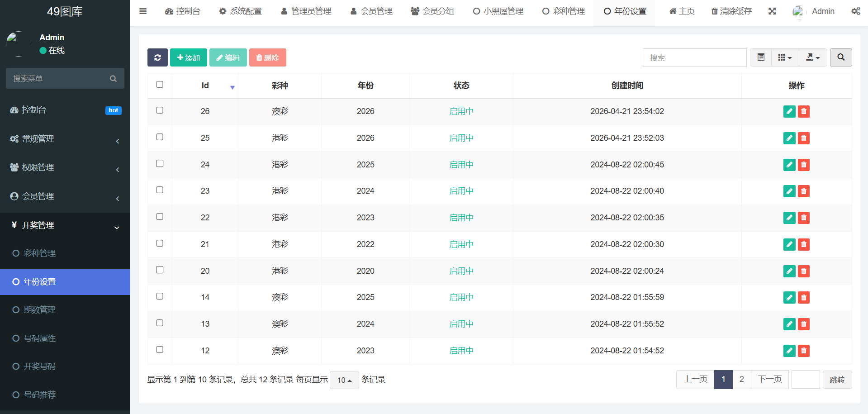Click the refresh table icon button
The height and width of the screenshot is (414, 868).
(157, 57)
